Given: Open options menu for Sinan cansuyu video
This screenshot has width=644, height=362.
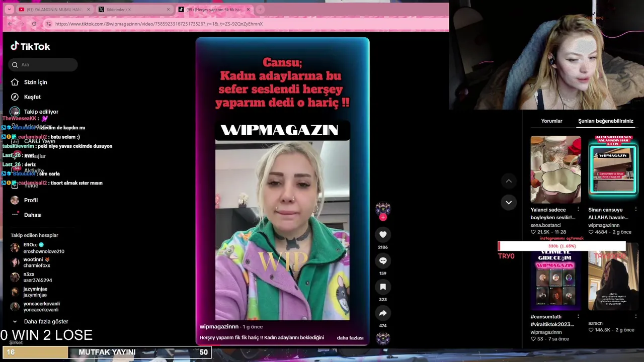Looking at the screenshot, I should coord(635,209).
